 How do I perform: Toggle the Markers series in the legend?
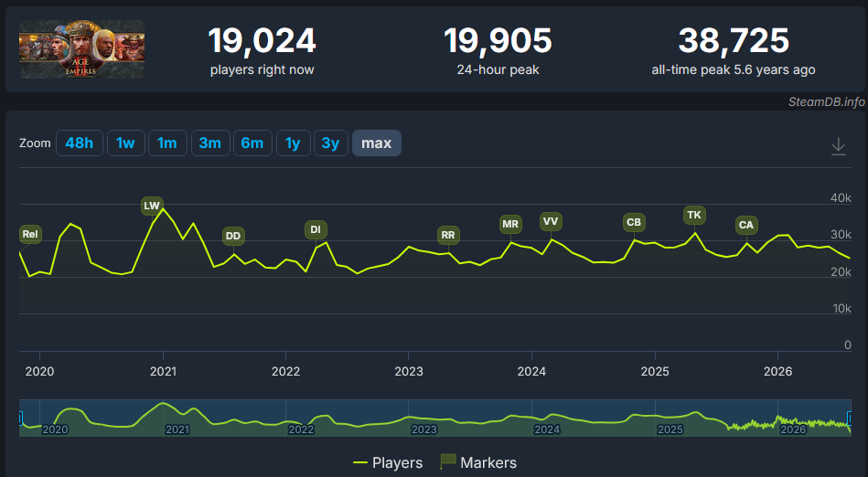[478, 462]
